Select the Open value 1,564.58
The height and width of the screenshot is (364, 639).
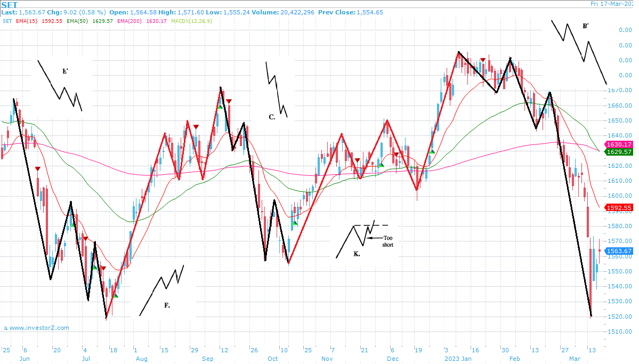click(143, 12)
